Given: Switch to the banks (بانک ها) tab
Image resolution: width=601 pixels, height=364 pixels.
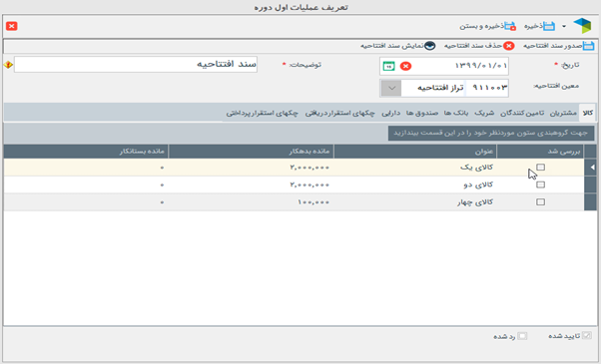Looking at the screenshot, I should coord(455,113).
